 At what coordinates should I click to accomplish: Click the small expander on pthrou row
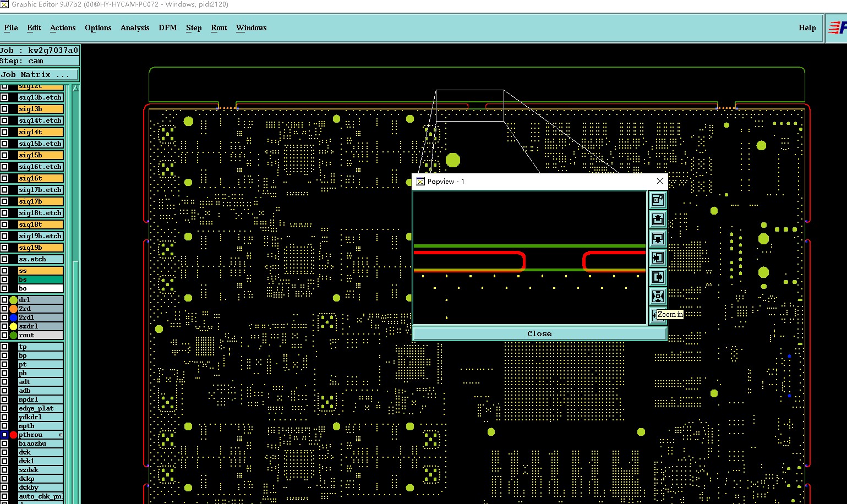[x=61, y=435]
